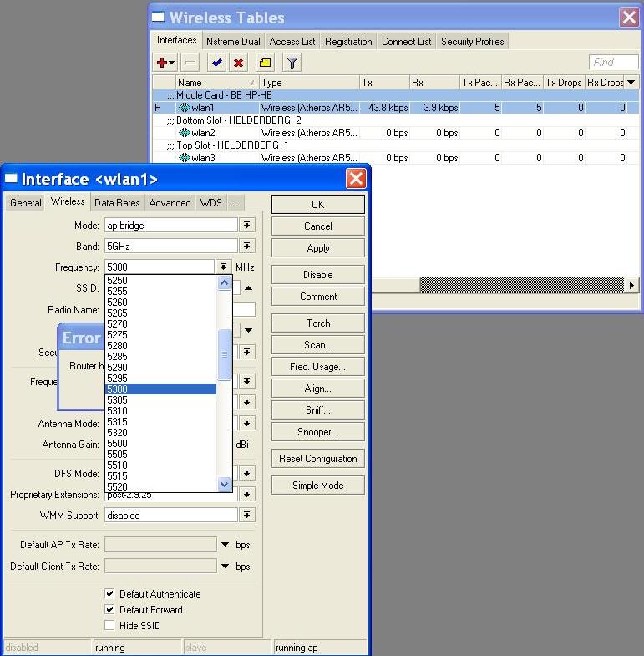Click the Name column header

click(216, 83)
